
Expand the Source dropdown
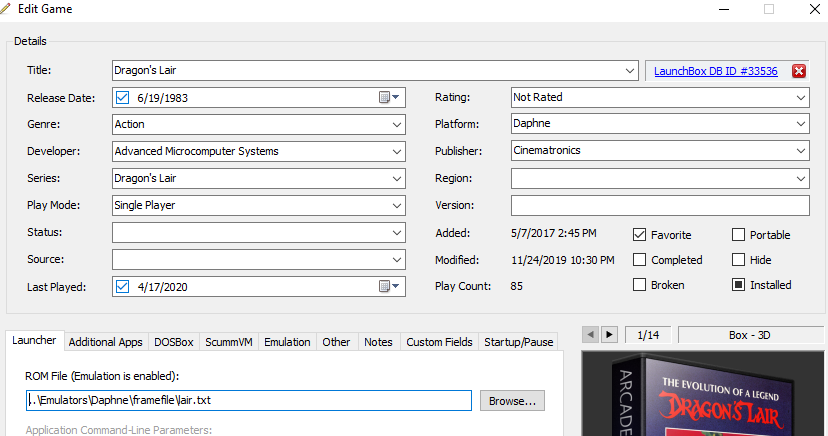(397, 260)
